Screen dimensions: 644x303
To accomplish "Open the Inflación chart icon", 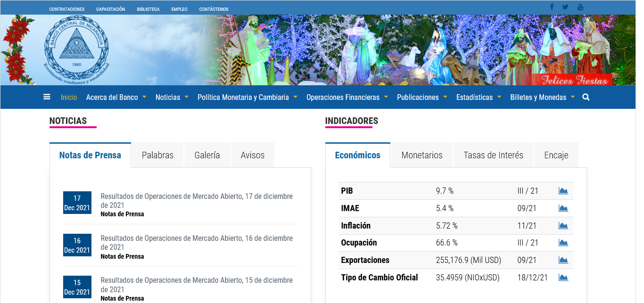I will click(x=563, y=226).
